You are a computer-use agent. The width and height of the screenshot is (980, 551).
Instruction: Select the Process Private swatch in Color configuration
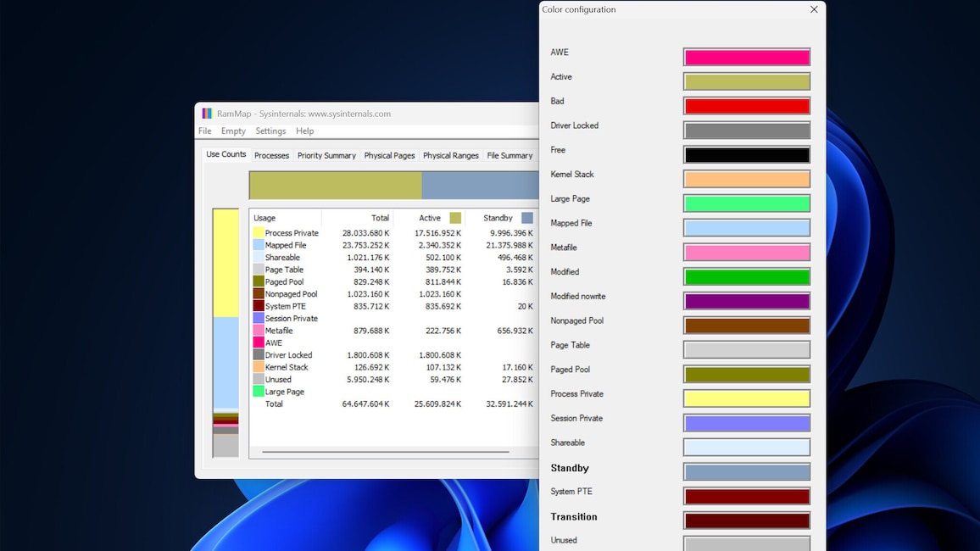(747, 398)
